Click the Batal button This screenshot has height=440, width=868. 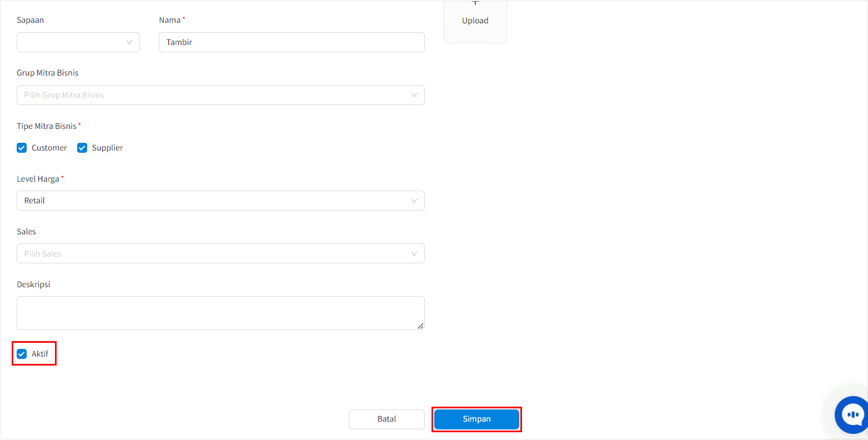click(x=387, y=419)
